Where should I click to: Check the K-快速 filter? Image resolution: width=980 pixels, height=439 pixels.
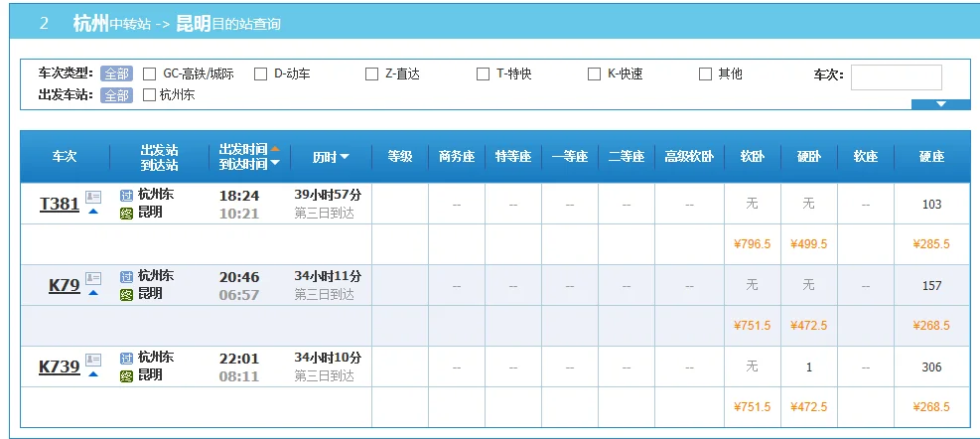pos(595,74)
